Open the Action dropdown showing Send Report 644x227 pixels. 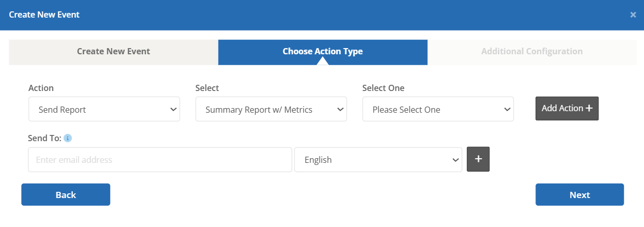104,109
